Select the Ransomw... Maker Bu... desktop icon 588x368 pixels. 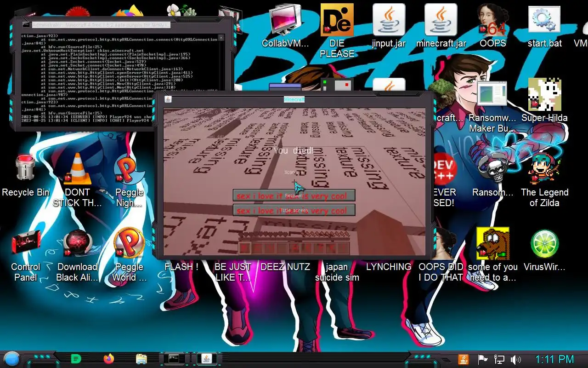(492, 107)
